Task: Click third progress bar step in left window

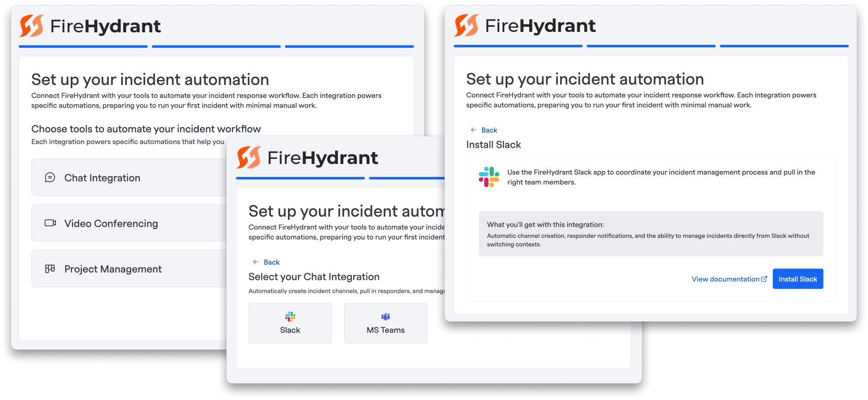Action: [349, 47]
